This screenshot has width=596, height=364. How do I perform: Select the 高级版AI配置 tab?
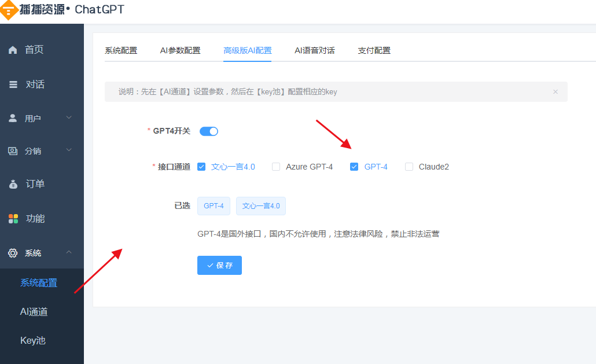tap(248, 50)
